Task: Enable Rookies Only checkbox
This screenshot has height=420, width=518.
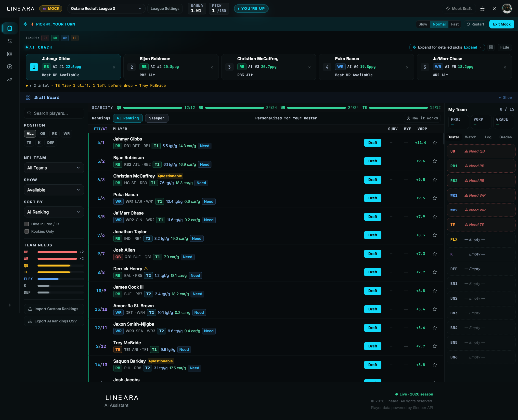Action: coord(27,231)
